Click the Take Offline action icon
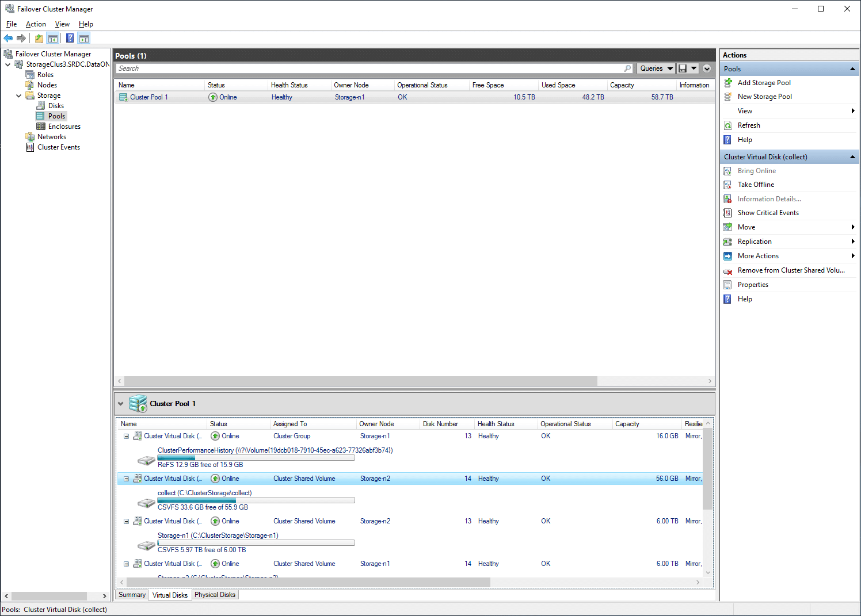861x616 pixels. (728, 185)
